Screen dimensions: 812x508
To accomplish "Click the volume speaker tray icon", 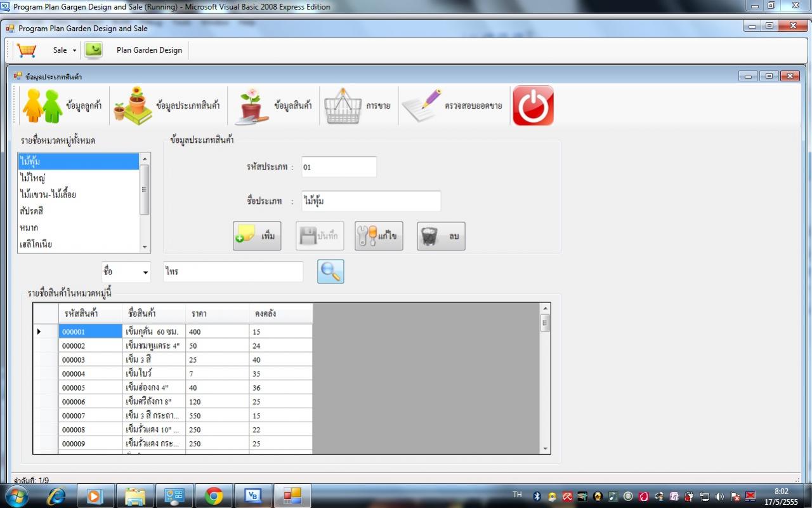I will [x=719, y=496].
